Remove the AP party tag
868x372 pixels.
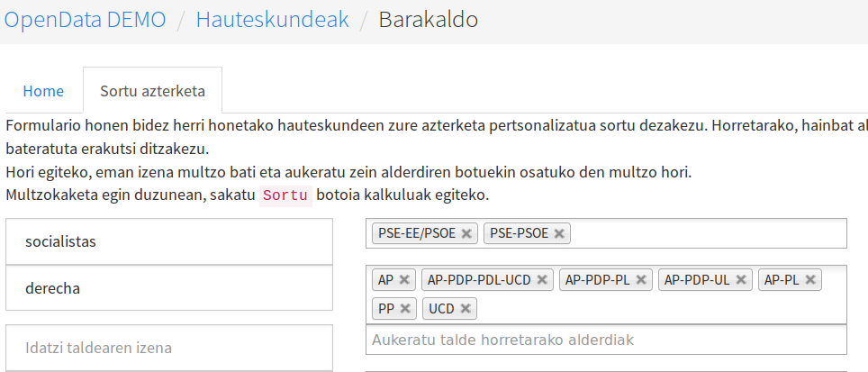(x=404, y=280)
